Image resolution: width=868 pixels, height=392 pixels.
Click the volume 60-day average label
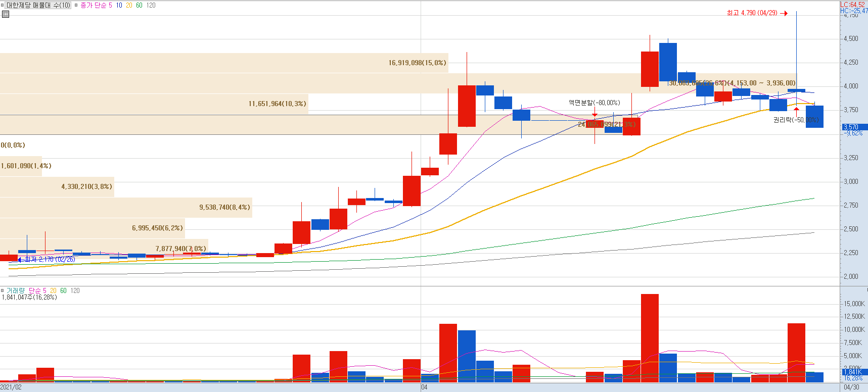pyautogui.click(x=63, y=290)
